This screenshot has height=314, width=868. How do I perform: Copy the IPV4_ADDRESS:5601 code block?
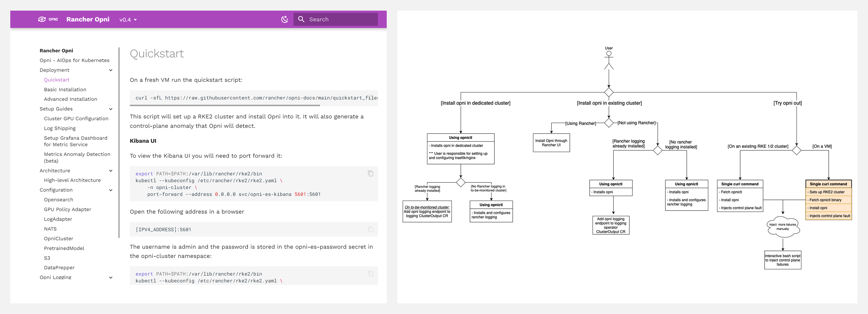(370, 229)
